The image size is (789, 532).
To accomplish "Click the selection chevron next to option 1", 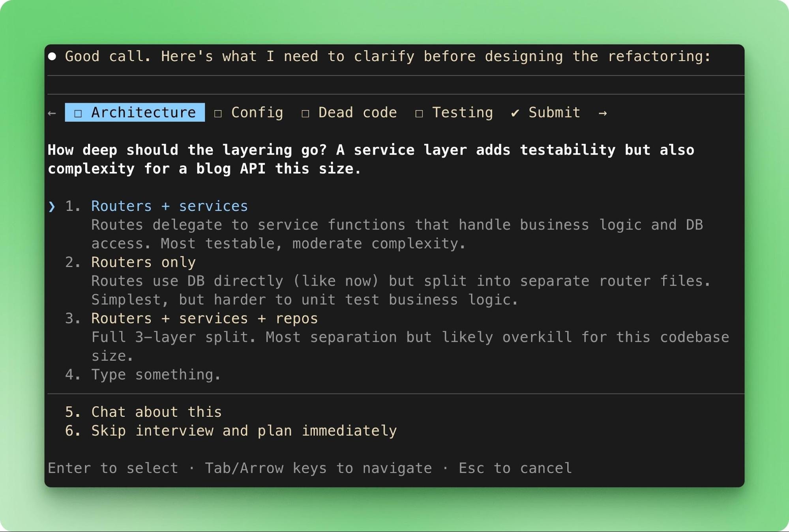I will click(x=52, y=206).
